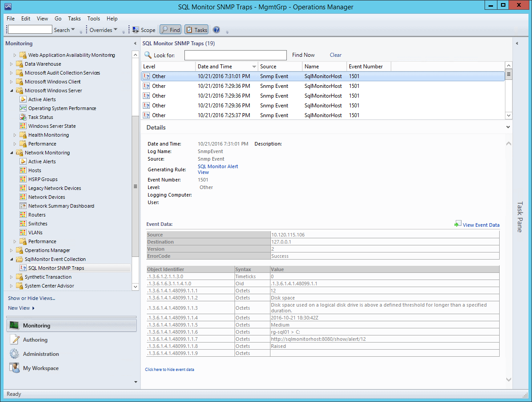Select the Windows Server State view
532x402 pixels.
click(53, 126)
